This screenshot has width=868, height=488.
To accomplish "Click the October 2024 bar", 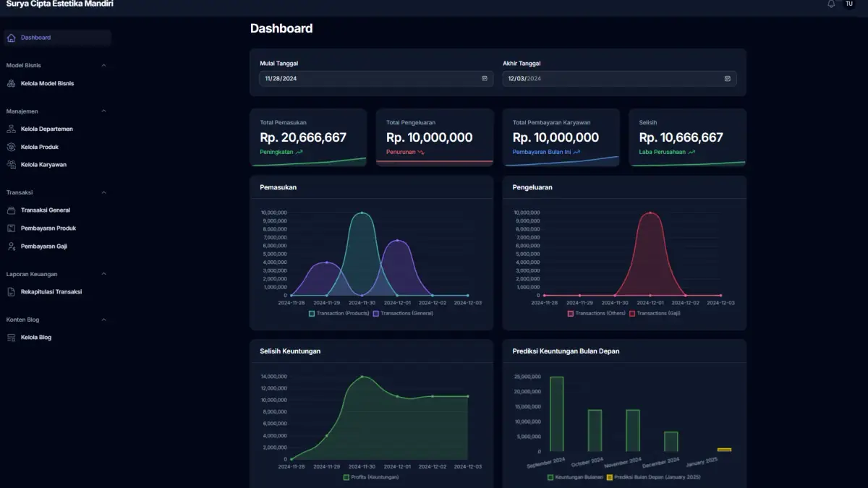I will pos(595,431).
